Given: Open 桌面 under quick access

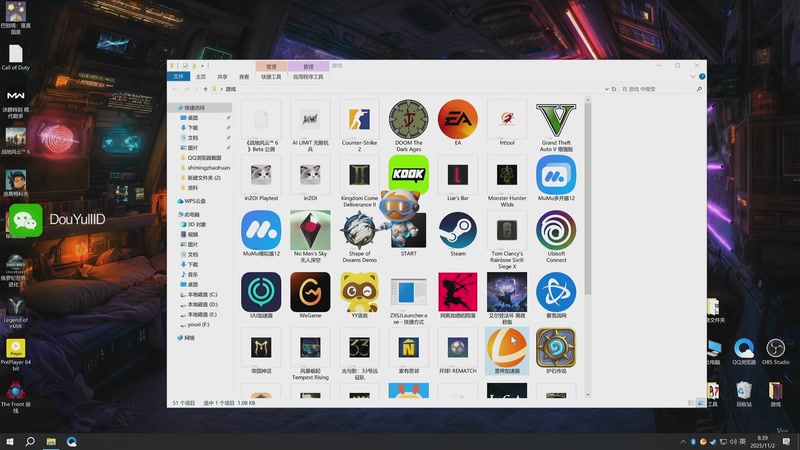Looking at the screenshot, I should 192,118.
